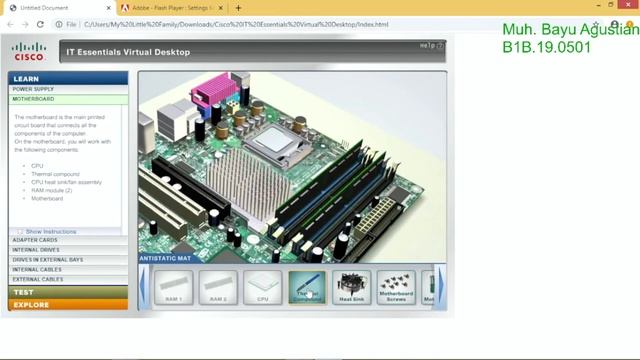
Task: Choose the Heat Sink component
Action: (x=351, y=287)
